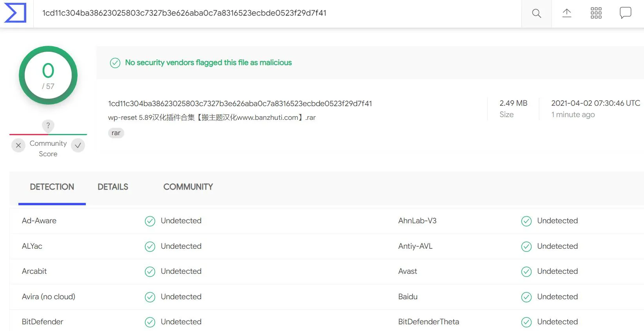Screen dimensions: 644x331
Task: Click the 0/57 detection score circle
Action: click(x=48, y=75)
